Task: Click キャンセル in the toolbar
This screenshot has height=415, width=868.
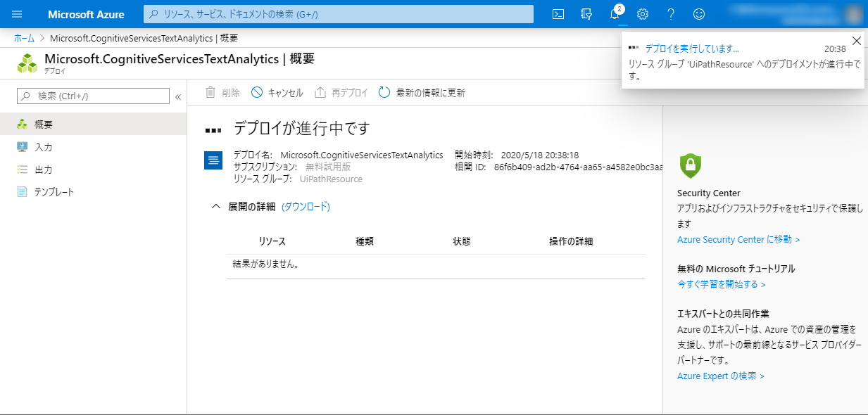Action: (x=277, y=93)
